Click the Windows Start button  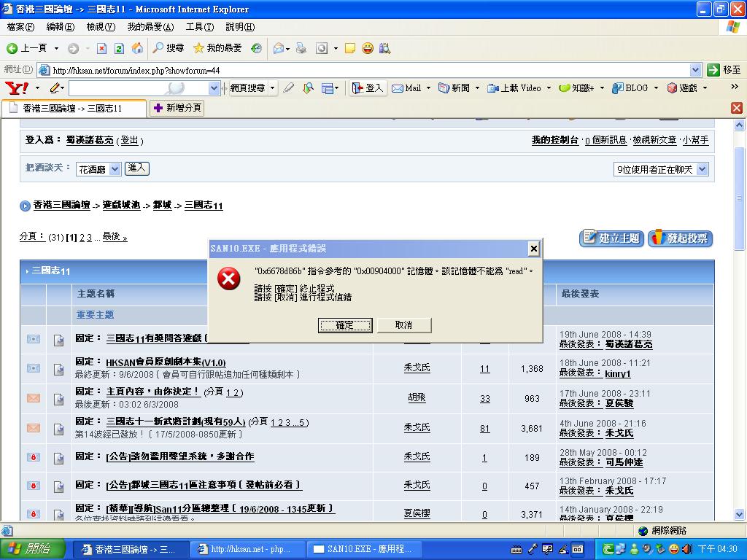coord(32,549)
